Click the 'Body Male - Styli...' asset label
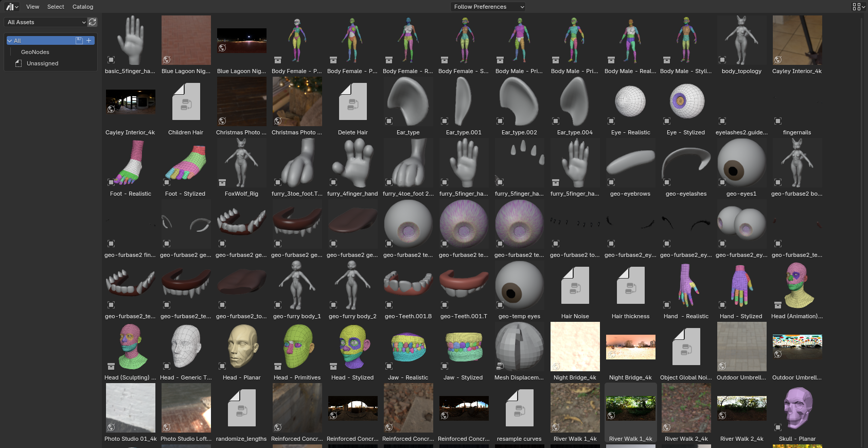Viewport: 868px width, 448px height. (686, 71)
